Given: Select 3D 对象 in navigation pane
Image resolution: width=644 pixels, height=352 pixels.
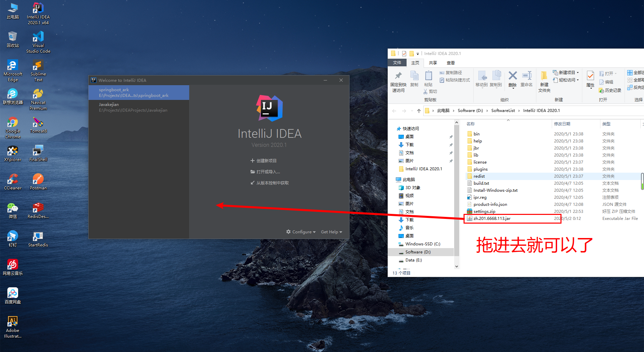Looking at the screenshot, I should [x=421, y=188].
